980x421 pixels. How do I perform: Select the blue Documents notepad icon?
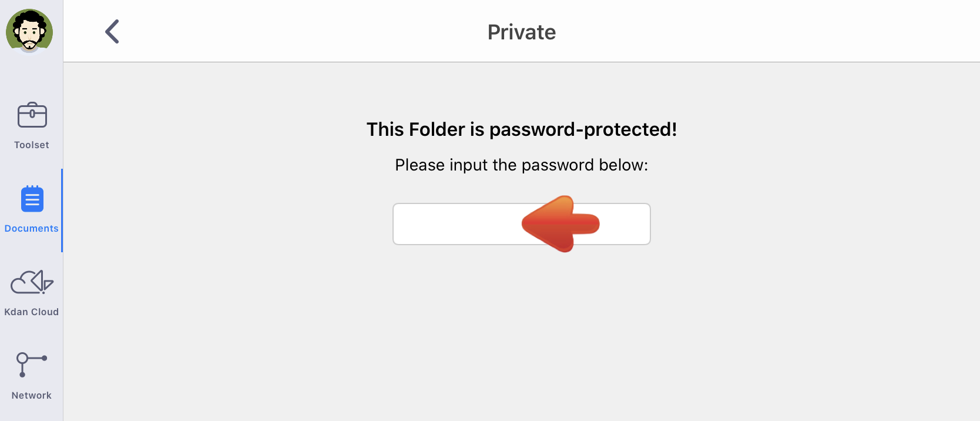[x=32, y=199]
